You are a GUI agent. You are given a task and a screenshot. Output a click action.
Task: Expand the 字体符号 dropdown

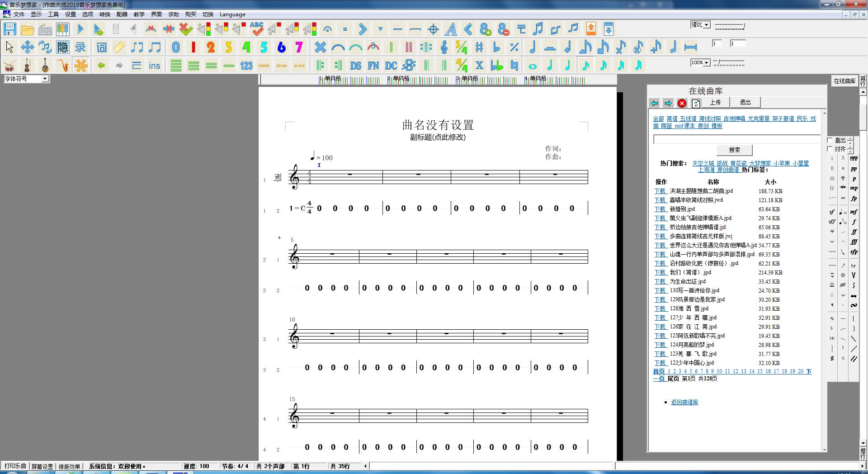coord(45,79)
